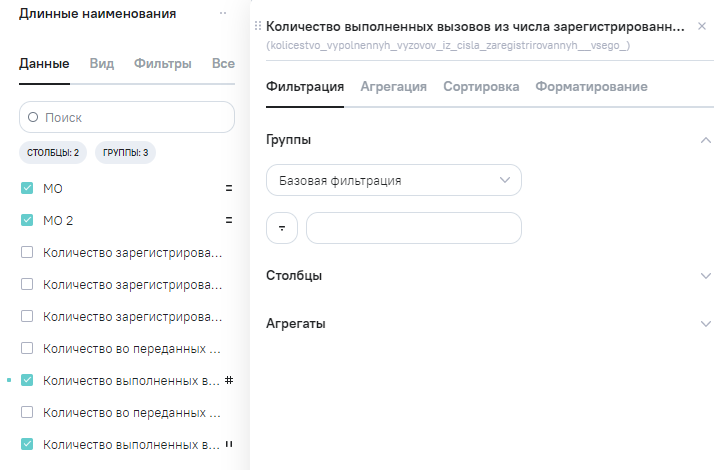Enable the Количество во переданных checkbox
The image size is (724, 470).
(x=28, y=348)
